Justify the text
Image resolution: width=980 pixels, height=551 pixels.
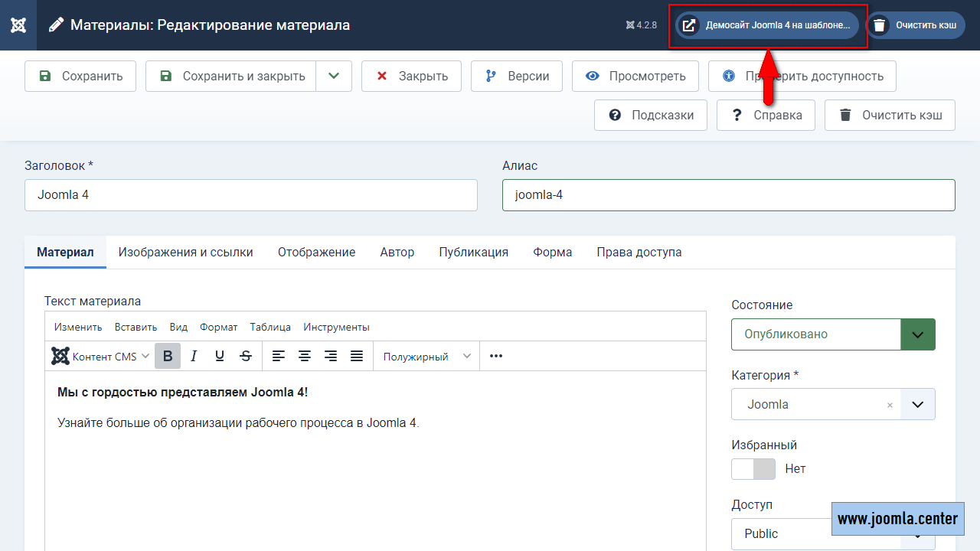357,356
